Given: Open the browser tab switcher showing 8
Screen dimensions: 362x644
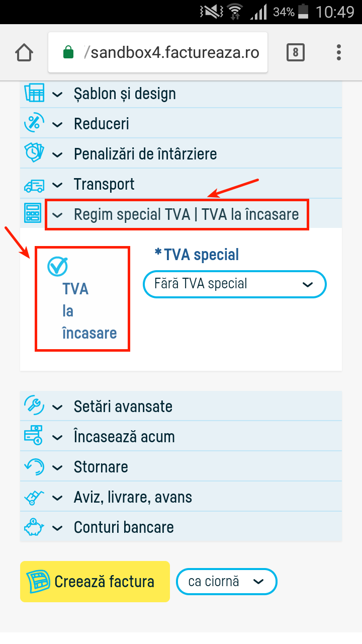Looking at the screenshot, I should [295, 52].
